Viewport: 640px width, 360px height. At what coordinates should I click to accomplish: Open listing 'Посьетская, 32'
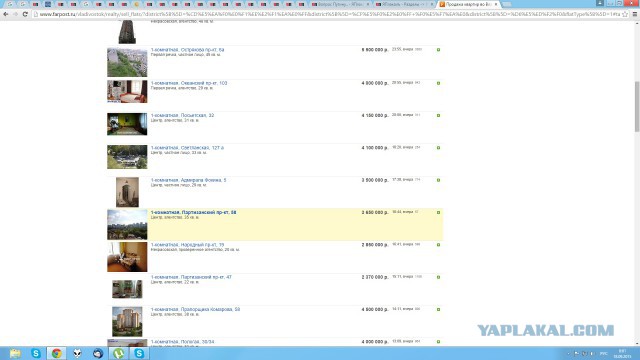pos(182,115)
